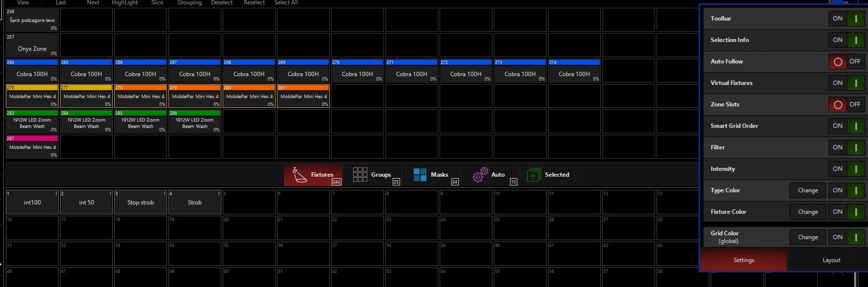Image resolution: width=868 pixels, height=287 pixels.
Task: Select the int 50 preset cell
Action: 86,202
